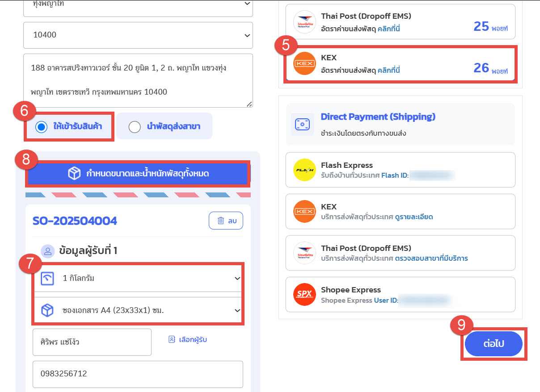Click the Thai Post logo in the 25-point card
The height and width of the screenshot is (392, 540).
pos(304,22)
